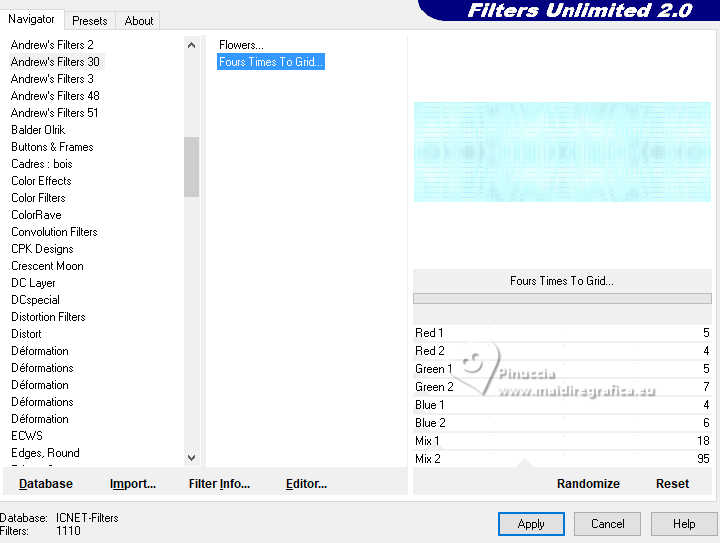Select ColorRave category

pyautogui.click(x=36, y=215)
